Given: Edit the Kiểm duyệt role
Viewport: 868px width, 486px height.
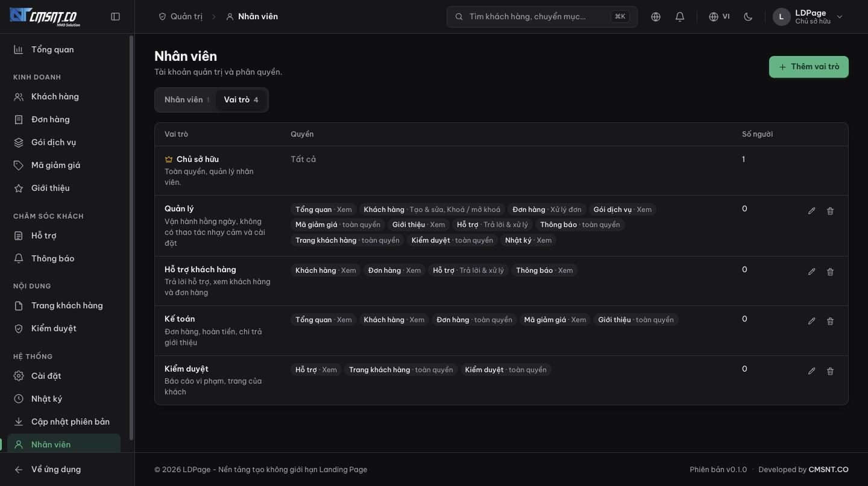Looking at the screenshot, I should coord(812,371).
